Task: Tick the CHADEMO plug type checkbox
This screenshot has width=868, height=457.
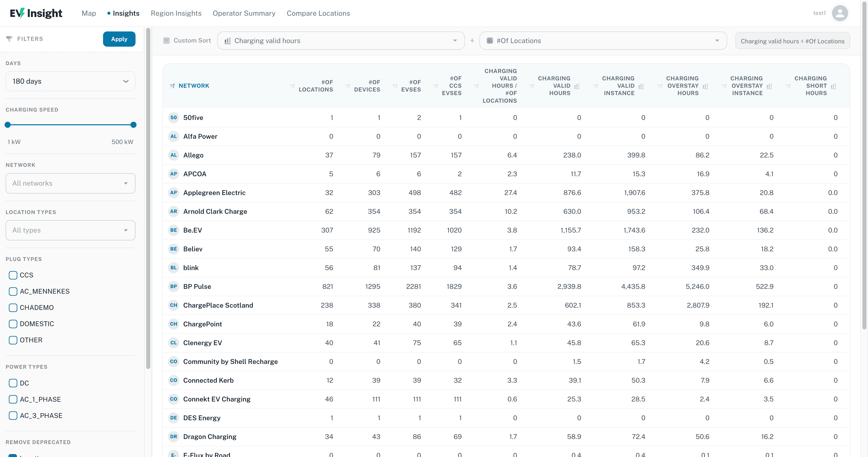Action: [13, 307]
